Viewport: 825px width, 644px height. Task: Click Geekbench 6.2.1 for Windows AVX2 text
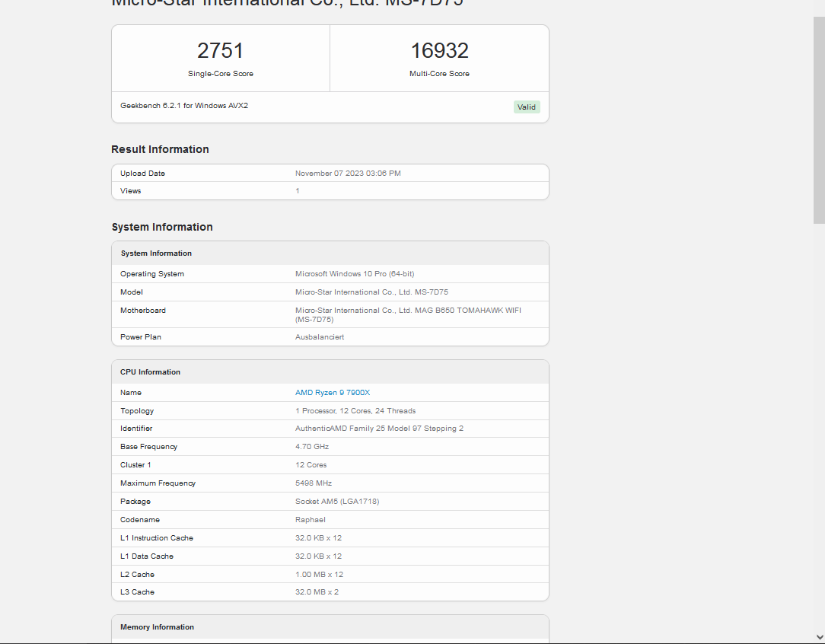(184, 105)
